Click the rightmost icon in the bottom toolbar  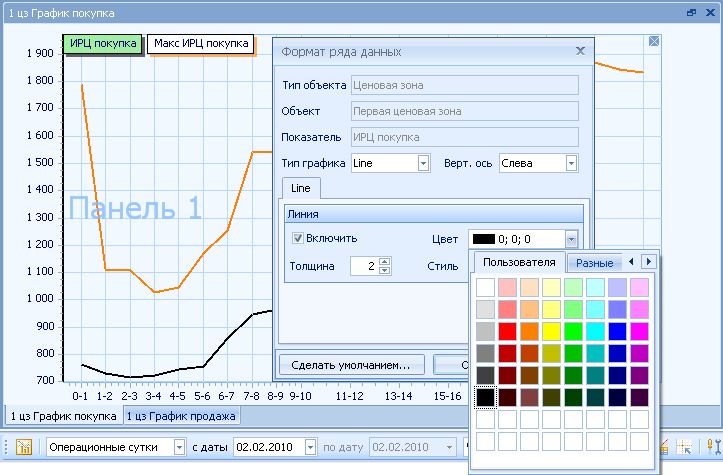point(713,447)
